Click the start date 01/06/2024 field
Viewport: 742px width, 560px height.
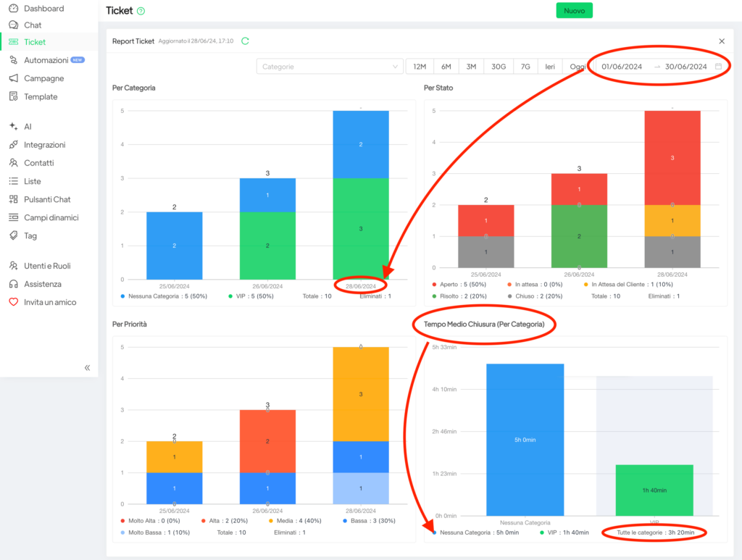[622, 67]
